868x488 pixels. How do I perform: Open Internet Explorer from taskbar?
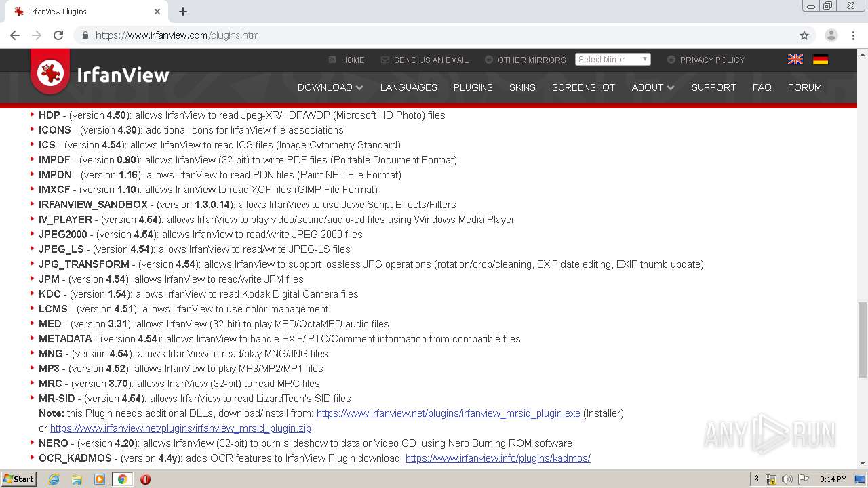54,479
